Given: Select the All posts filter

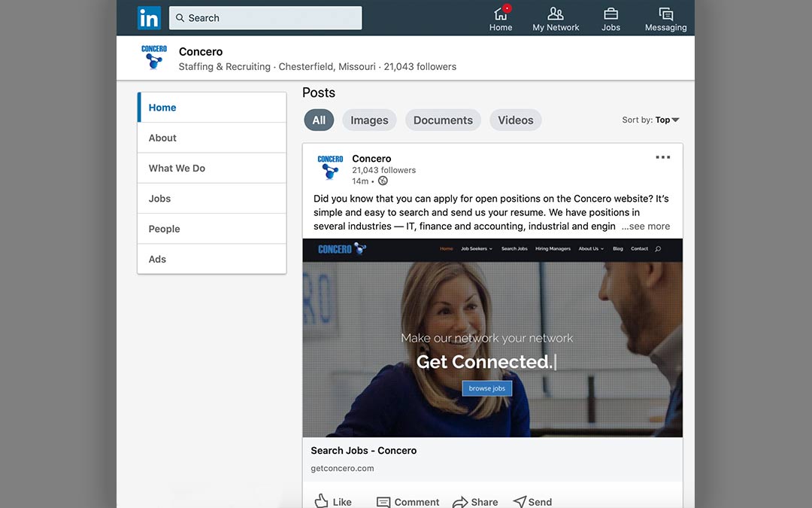Looking at the screenshot, I should coord(319,120).
